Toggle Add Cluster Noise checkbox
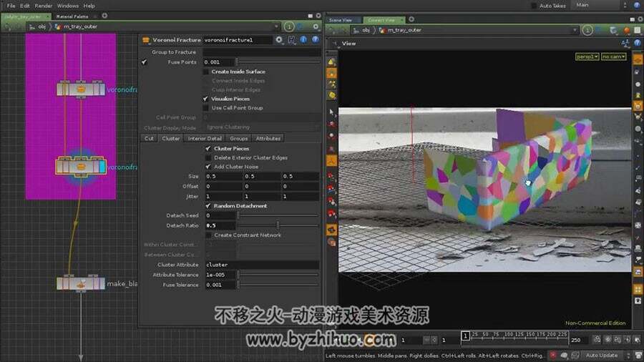This screenshot has height=362, width=644. (208, 167)
